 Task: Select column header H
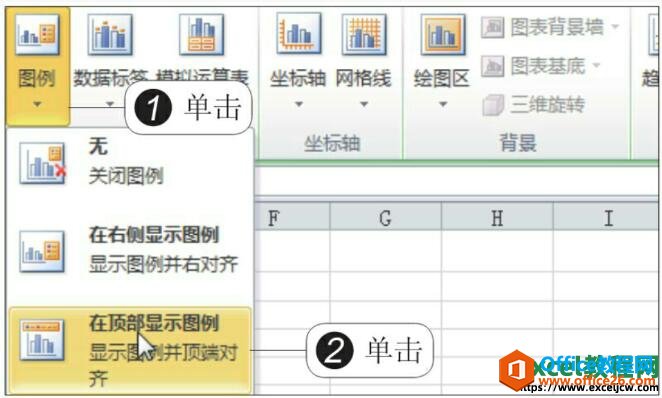497,218
